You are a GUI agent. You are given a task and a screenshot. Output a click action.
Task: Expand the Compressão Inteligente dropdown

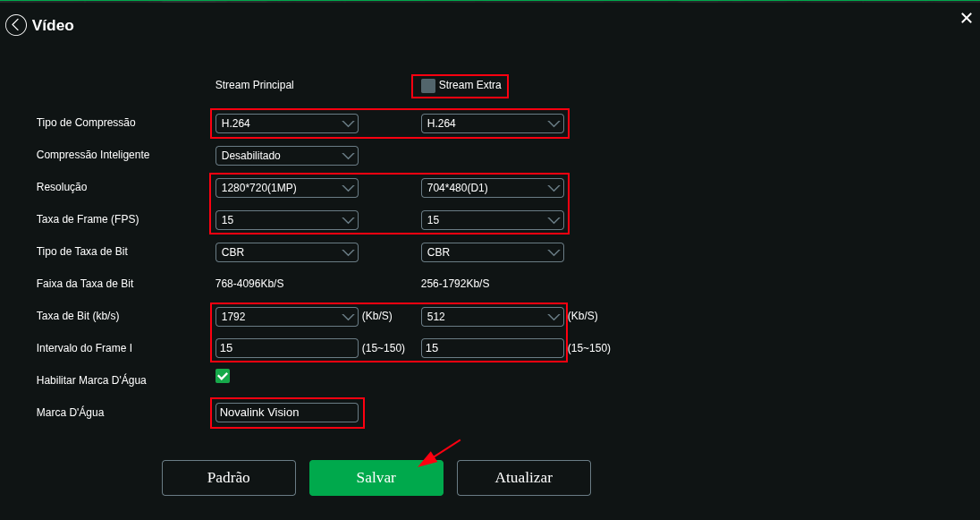(286, 156)
